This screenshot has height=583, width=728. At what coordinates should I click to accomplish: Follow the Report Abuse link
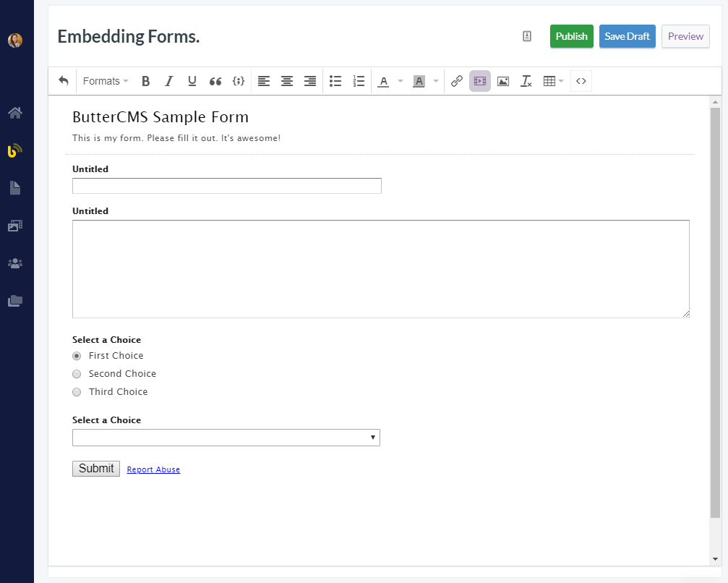point(153,469)
